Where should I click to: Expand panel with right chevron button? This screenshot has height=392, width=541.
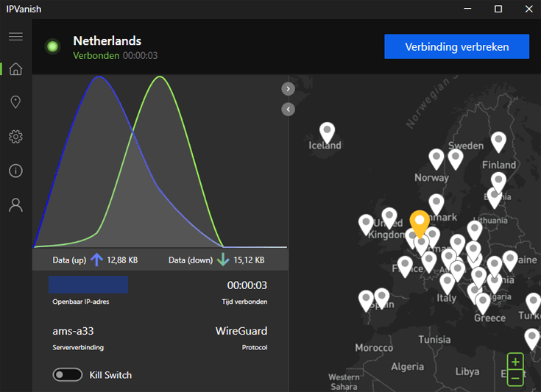click(x=288, y=89)
